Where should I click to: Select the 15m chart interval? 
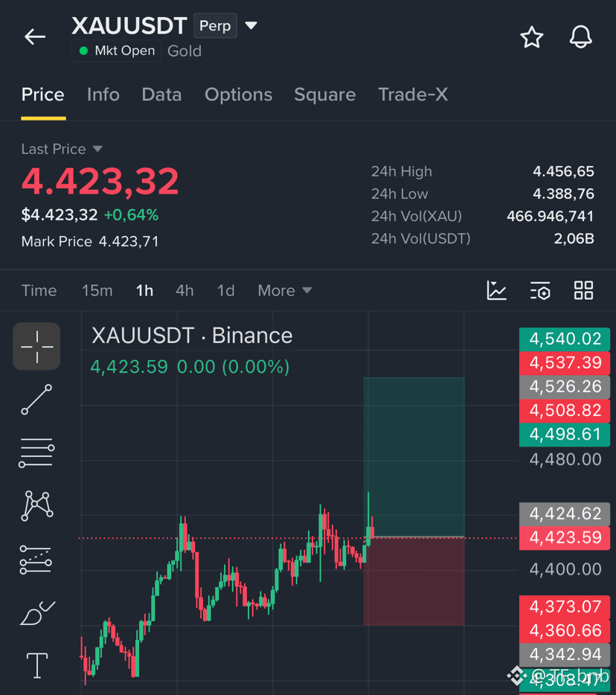(97, 291)
